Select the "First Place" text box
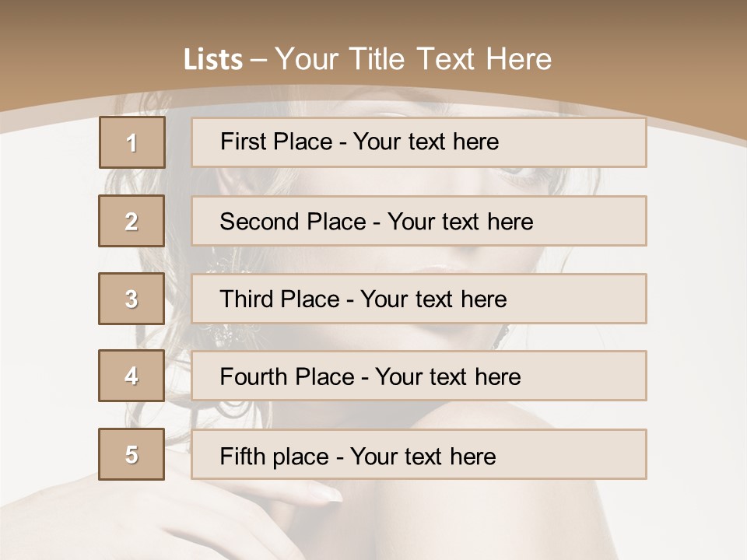 [x=419, y=142]
